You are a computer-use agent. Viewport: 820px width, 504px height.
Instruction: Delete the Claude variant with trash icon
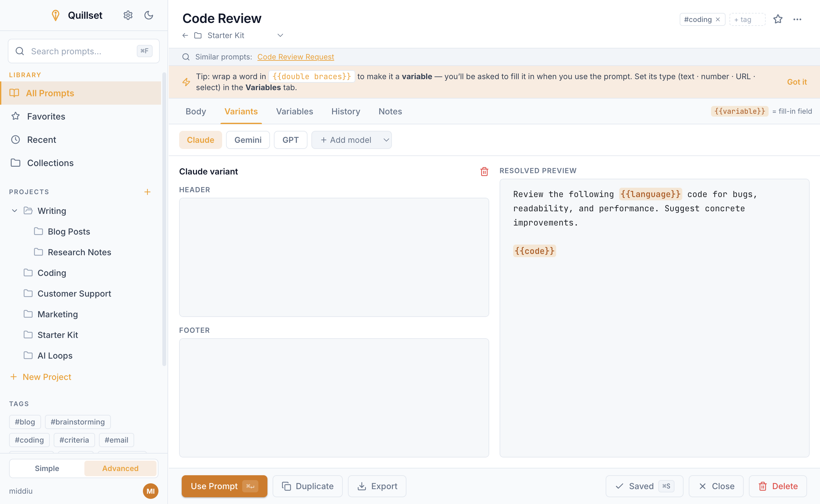[484, 172]
